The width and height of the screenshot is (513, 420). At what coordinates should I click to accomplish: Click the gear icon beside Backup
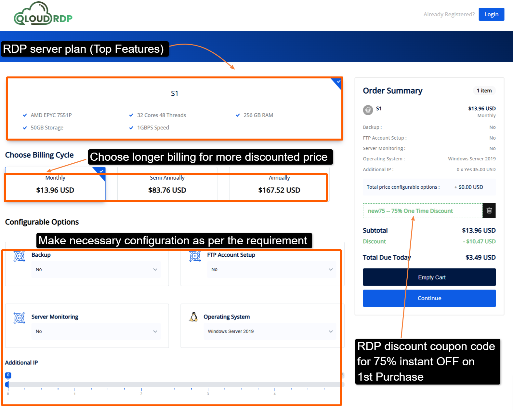[20, 256]
